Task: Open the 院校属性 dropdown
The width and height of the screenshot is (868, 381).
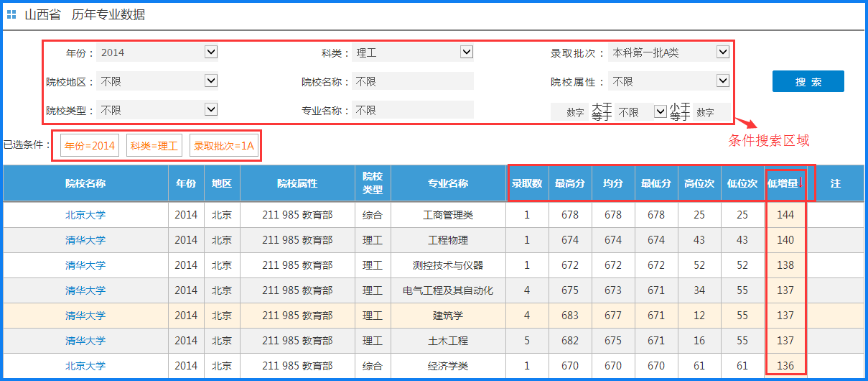Action: [668, 81]
